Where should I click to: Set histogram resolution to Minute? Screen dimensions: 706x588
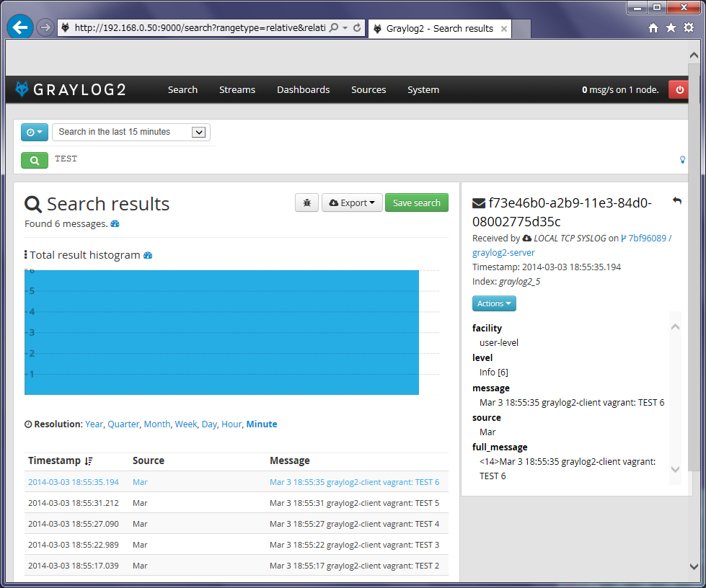click(262, 424)
